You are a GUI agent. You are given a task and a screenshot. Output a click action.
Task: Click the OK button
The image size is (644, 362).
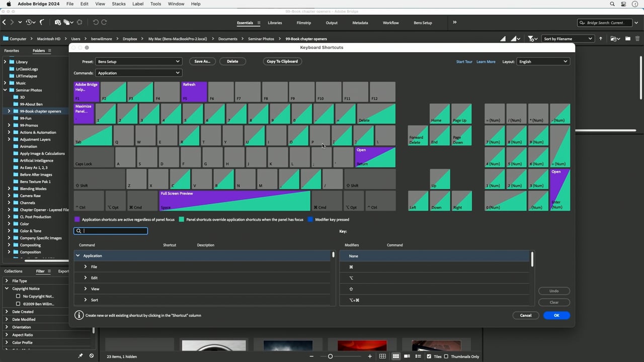coord(556,315)
